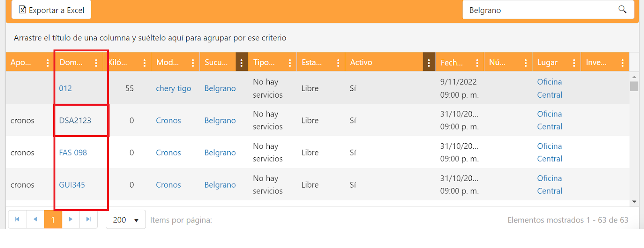The width and height of the screenshot is (644, 248).
Task: Open column menu for Fech... header
Action: point(477,63)
